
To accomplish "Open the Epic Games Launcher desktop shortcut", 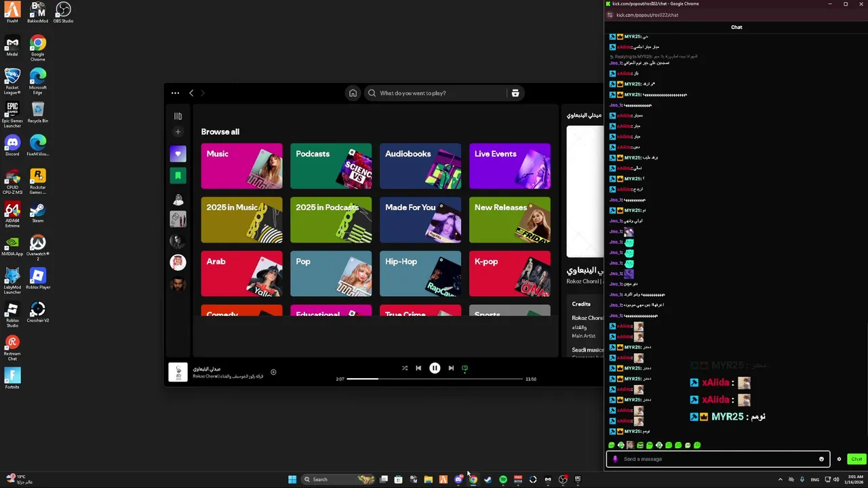I will (x=12, y=115).
